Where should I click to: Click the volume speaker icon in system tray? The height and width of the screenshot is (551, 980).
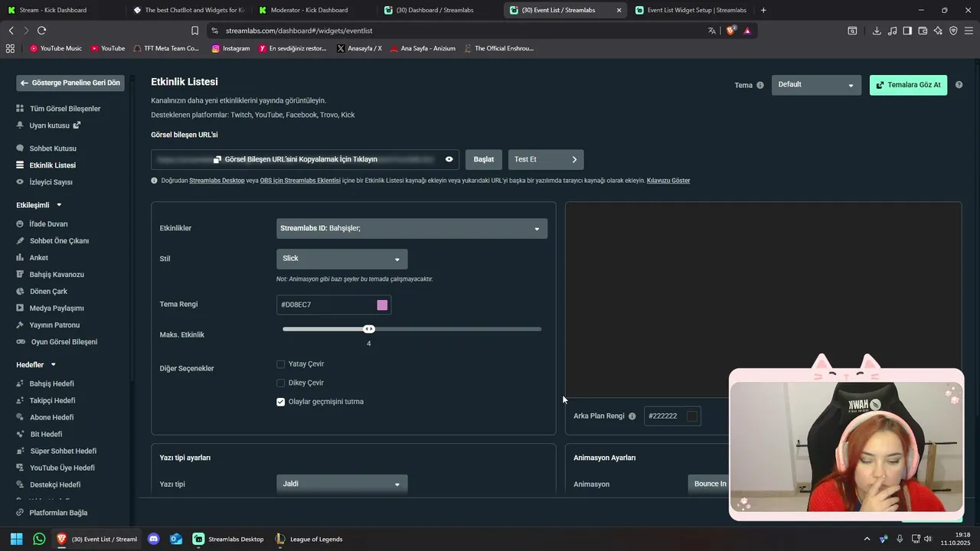click(928, 539)
